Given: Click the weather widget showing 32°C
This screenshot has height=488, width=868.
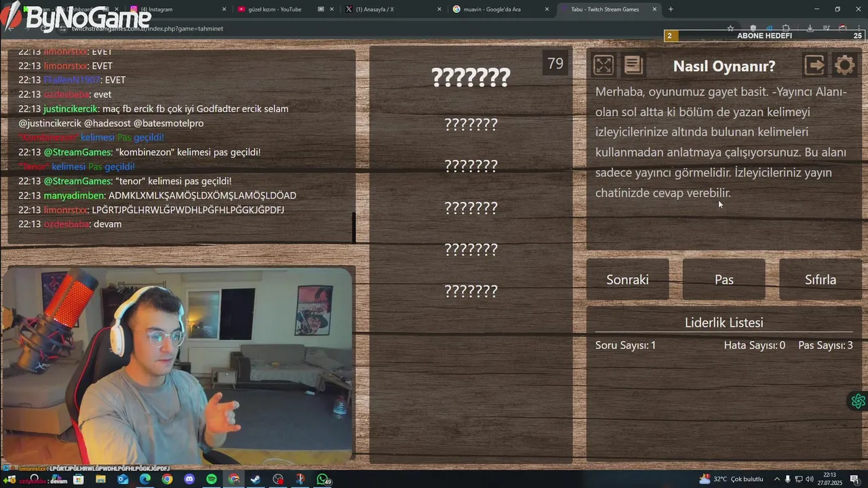Looking at the screenshot, I should pos(731,479).
